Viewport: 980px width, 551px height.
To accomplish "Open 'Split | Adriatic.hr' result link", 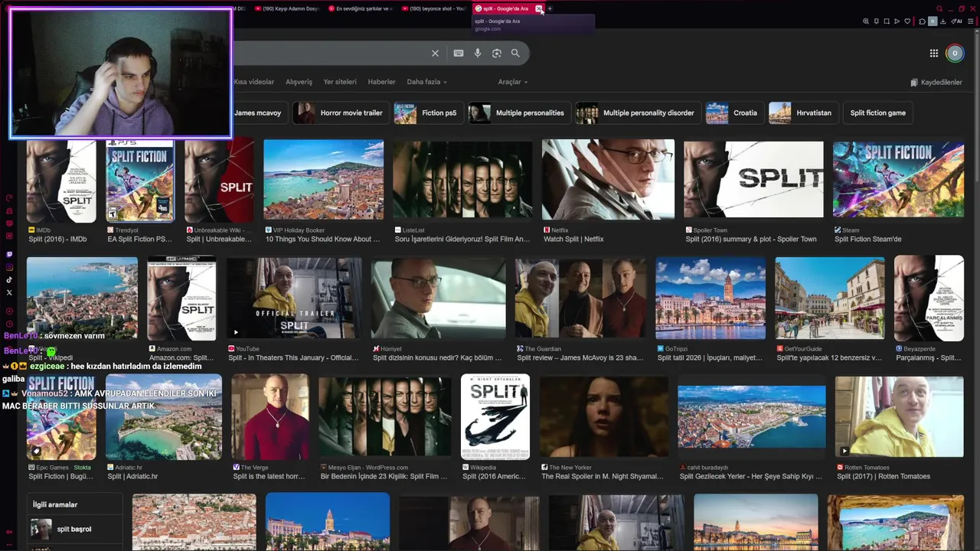I will 132,477.
